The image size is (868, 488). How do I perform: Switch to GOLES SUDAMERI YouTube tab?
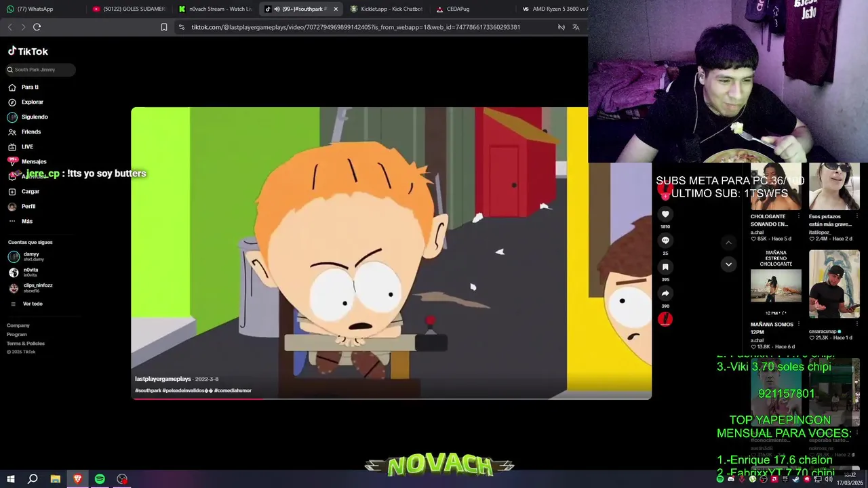129,9
